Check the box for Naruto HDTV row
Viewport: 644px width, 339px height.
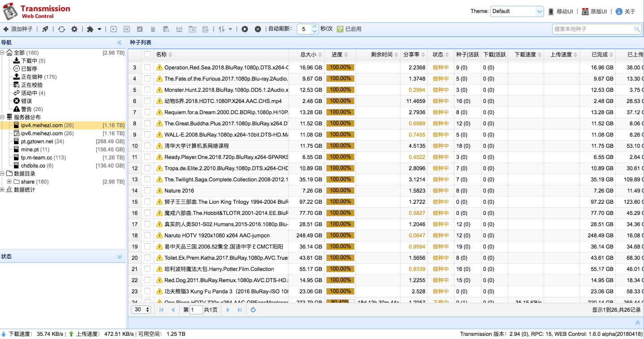(147, 235)
